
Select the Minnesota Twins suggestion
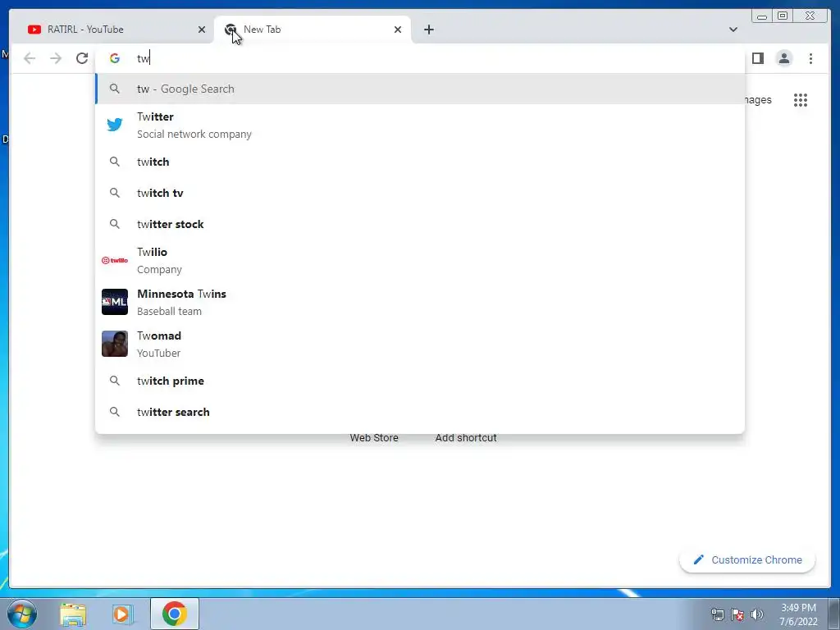(x=420, y=302)
